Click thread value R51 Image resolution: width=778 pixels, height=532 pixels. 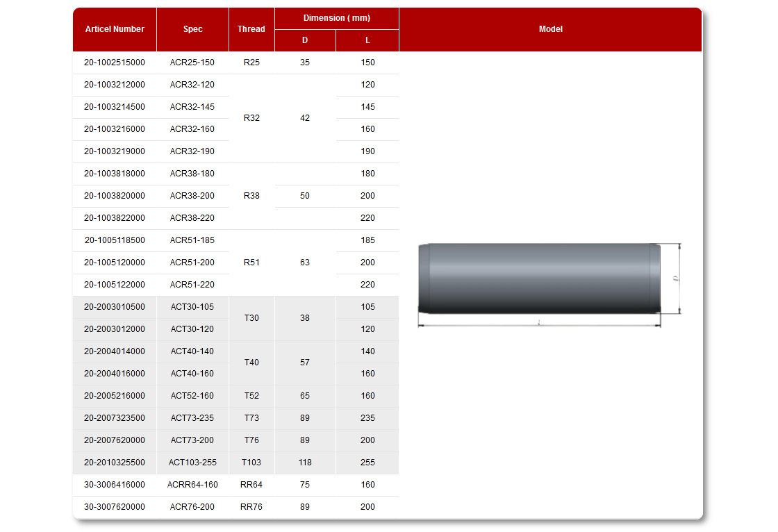point(251,263)
